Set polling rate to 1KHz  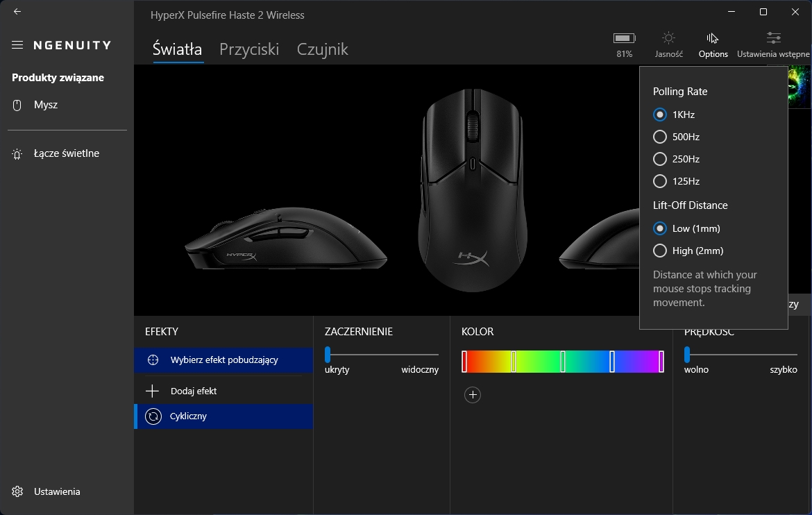660,115
